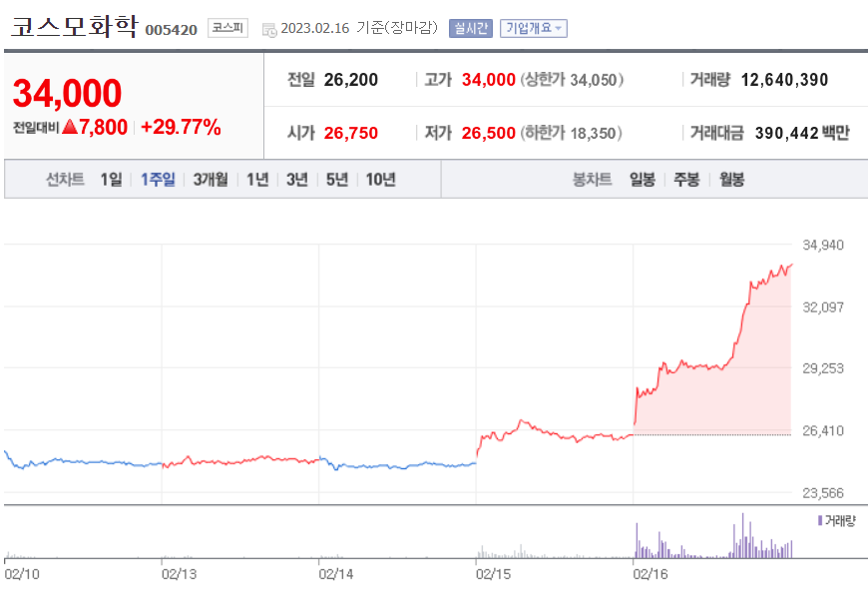This screenshot has height=592, width=868.
Task: Click the 고가 value 34,000
Action: 488,80
